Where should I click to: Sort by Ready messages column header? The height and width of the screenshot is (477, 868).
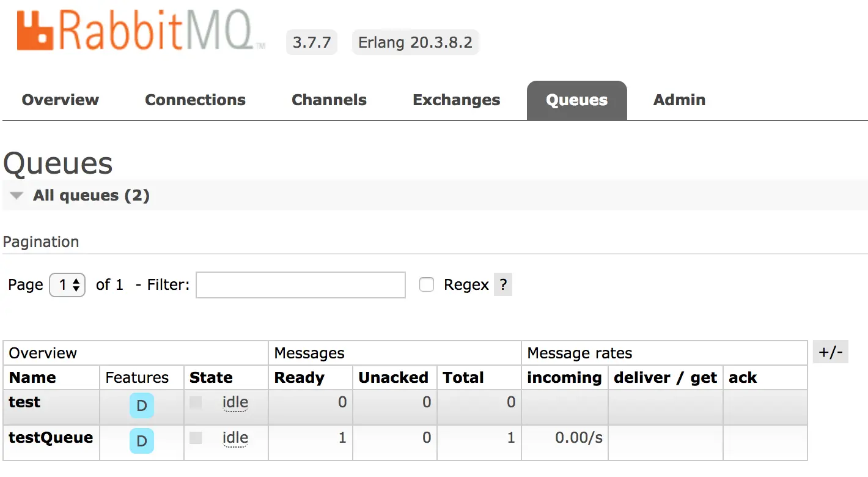pyautogui.click(x=298, y=378)
